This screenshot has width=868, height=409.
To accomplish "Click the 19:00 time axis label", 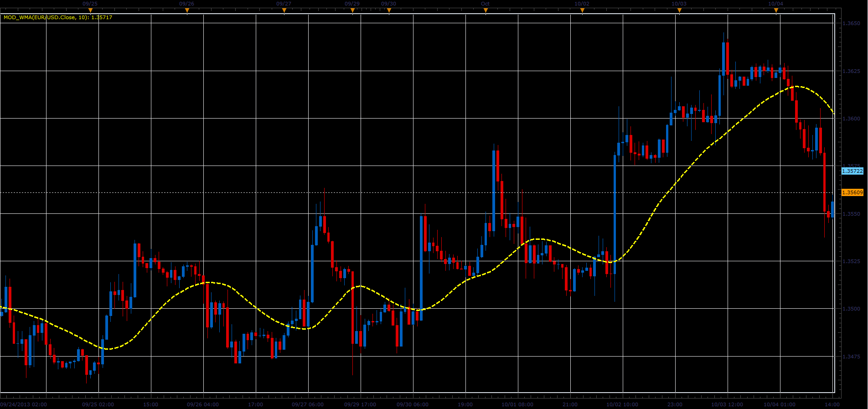I will (x=465, y=404).
